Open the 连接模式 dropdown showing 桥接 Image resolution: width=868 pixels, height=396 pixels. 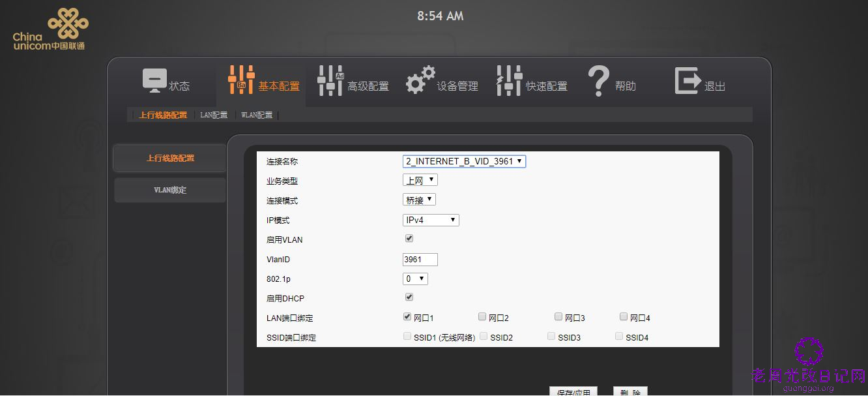coord(419,200)
